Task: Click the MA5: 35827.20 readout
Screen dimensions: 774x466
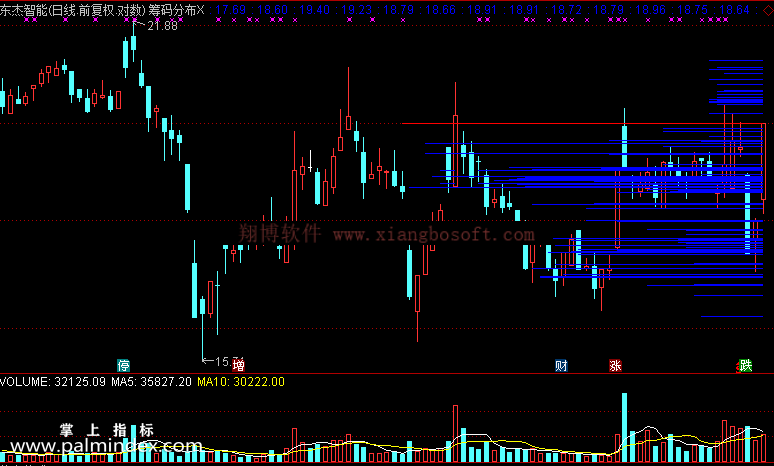Action: (151, 382)
